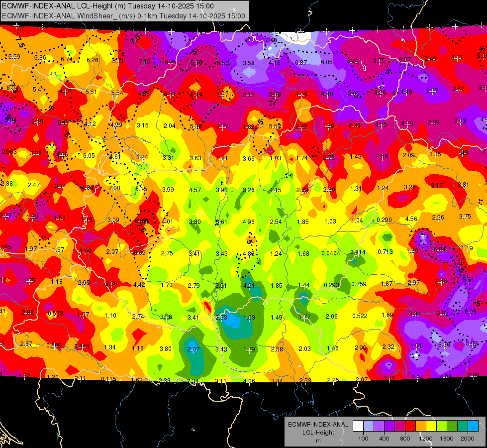
Task: Click the wind shear value 6.06
Action: [x=471, y=312]
